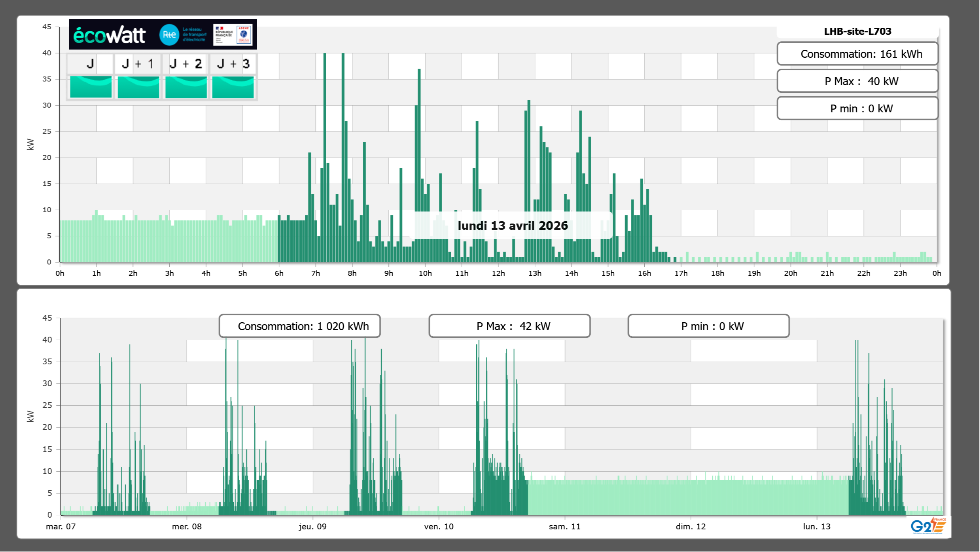
Task: Click the green signal icon under J + 1
Action: (138, 87)
